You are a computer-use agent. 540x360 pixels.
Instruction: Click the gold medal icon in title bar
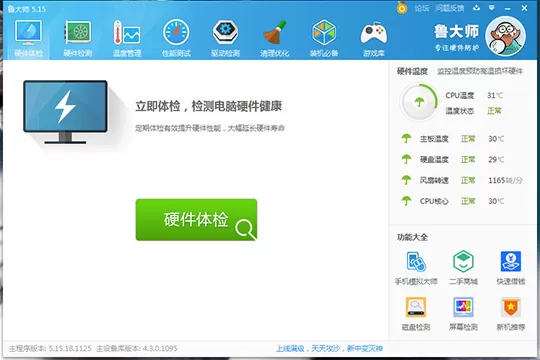[402, 8]
